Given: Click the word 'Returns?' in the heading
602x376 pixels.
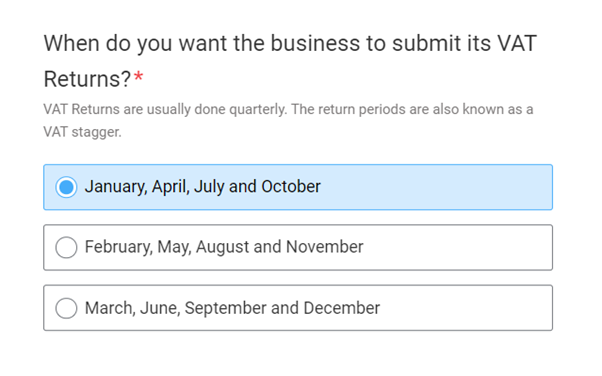Looking at the screenshot, I should click(x=87, y=79).
